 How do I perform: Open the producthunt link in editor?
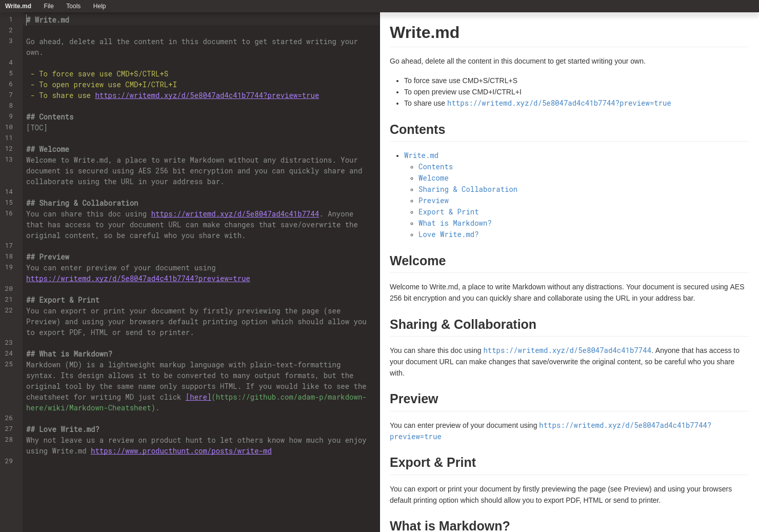pos(181,451)
